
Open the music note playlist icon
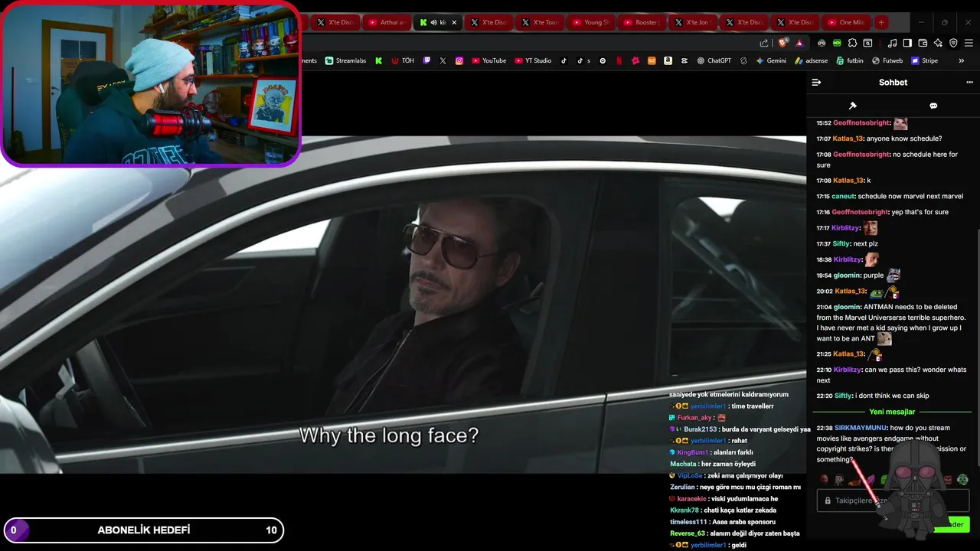pos(892,43)
